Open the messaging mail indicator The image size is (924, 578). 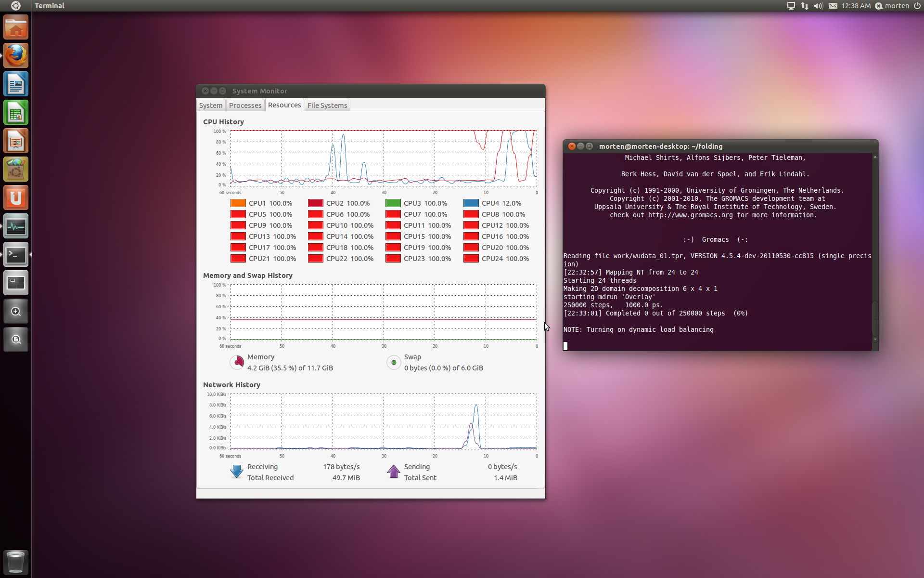[x=833, y=6]
